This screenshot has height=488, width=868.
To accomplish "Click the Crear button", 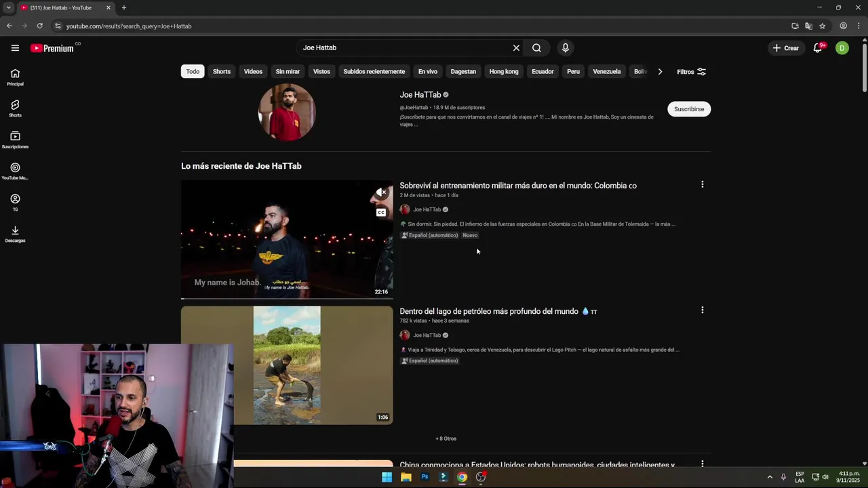I will click(x=785, y=48).
